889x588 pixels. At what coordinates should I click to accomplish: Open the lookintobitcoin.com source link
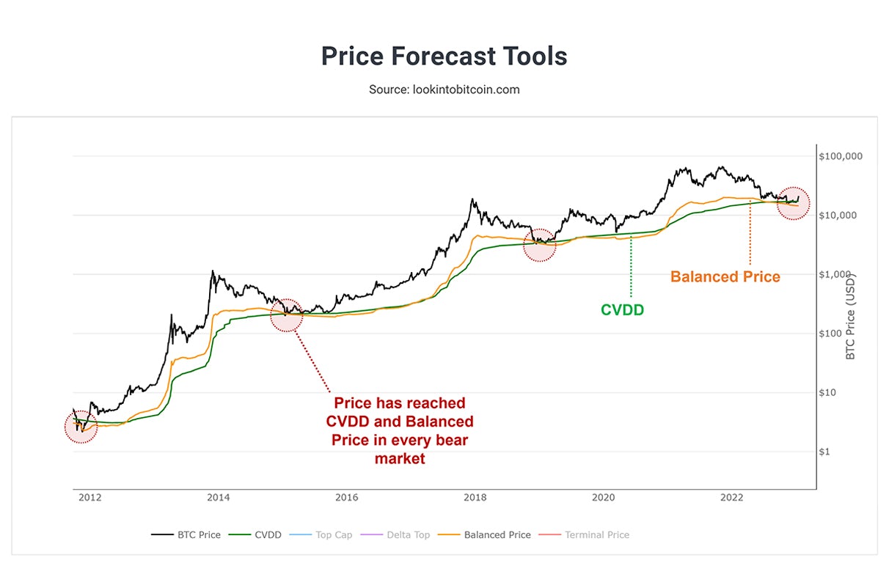coord(444,89)
